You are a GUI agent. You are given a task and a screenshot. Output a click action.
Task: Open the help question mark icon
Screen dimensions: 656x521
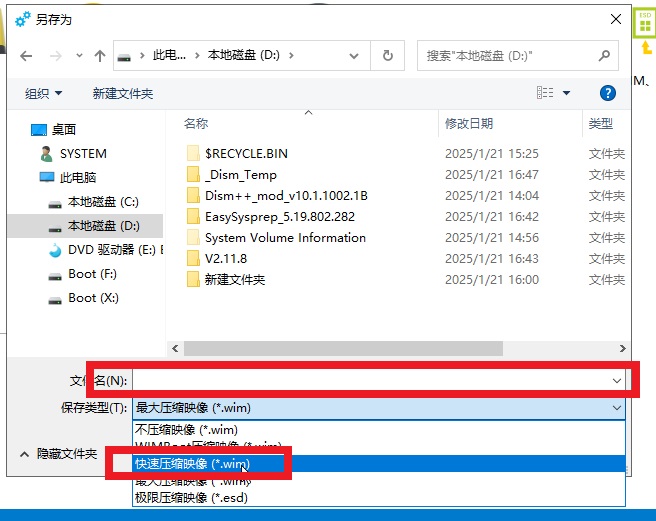(x=607, y=93)
